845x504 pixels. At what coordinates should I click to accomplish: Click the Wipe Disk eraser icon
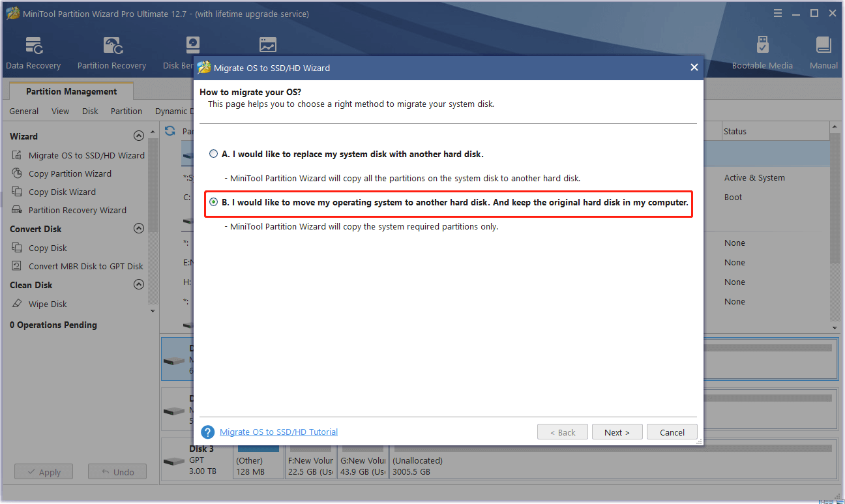(x=17, y=304)
